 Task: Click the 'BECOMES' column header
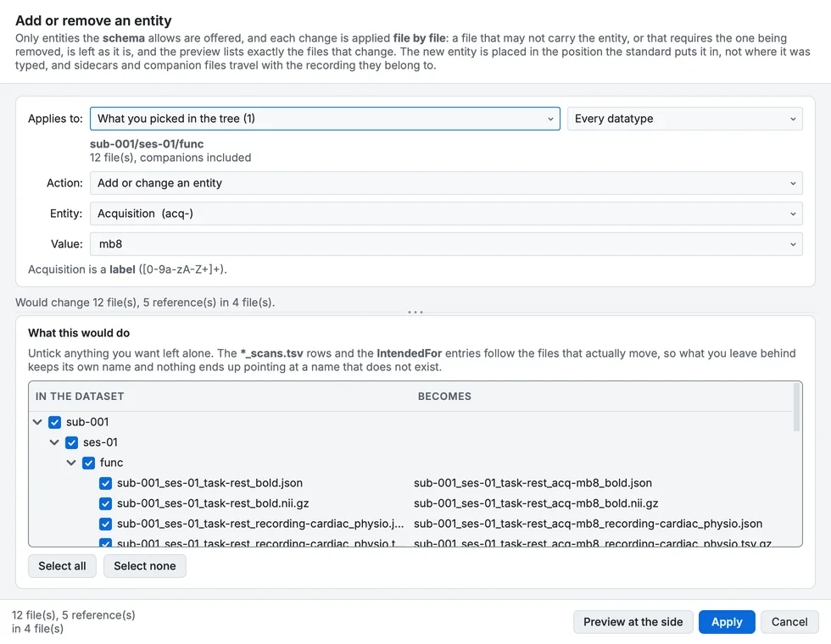(444, 397)
